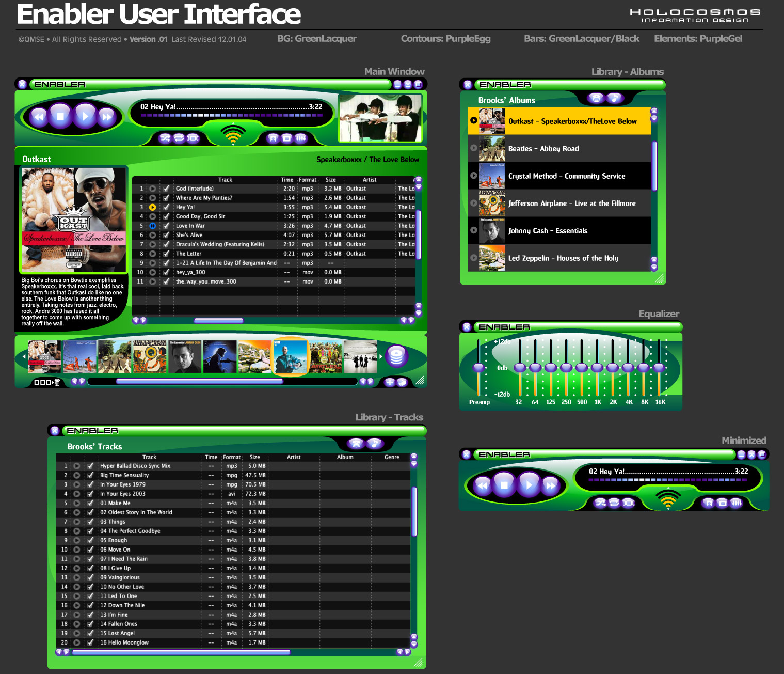
Task: Click left arrow before album thumbnails strip
Action: [x=24, y=356]
